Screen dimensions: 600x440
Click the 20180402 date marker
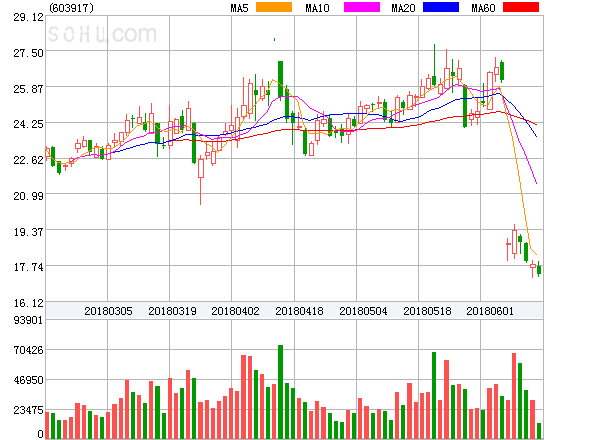[x=235, y=311]
